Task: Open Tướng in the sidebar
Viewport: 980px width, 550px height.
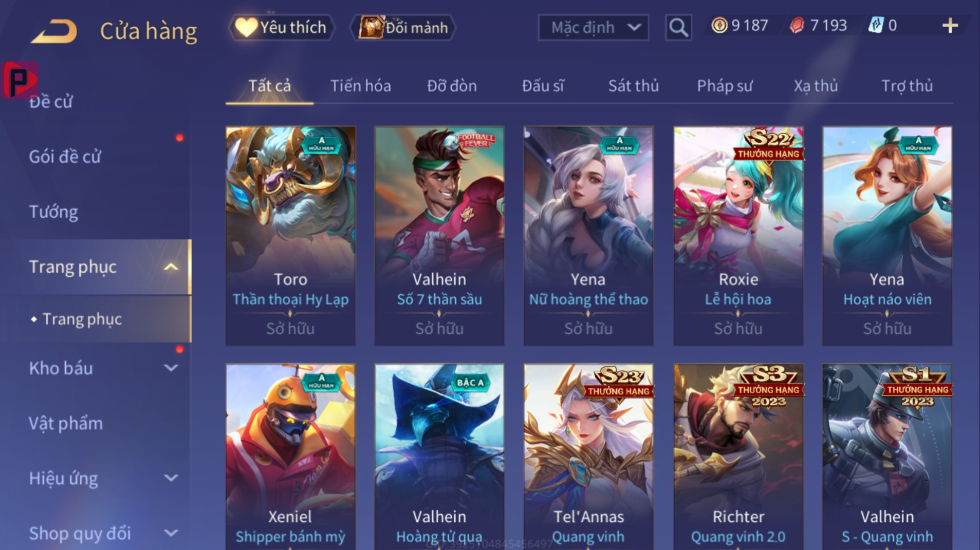Action: 53,212
